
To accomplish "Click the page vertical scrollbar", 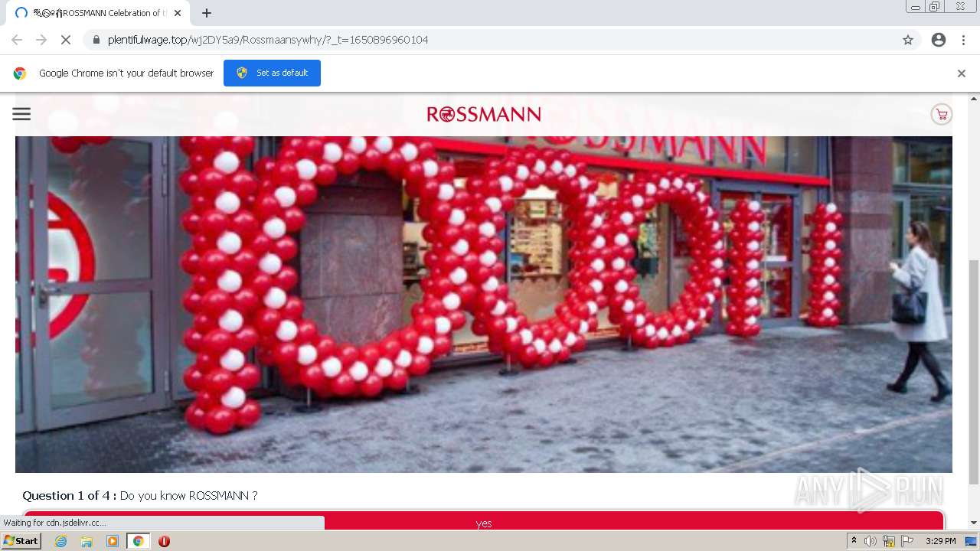I will [974, 372].
